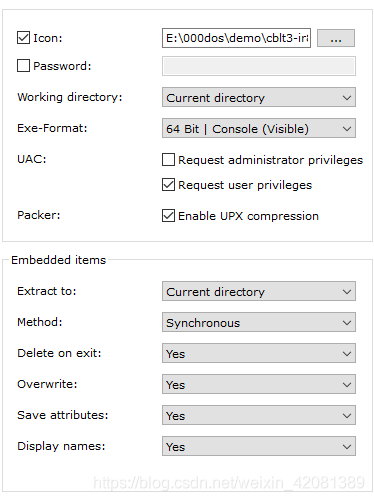Image resolution: width=374 pixels, height=501 pixels.
Task: Open the Extract to dropdown
Action: click(x=259, y=291)
